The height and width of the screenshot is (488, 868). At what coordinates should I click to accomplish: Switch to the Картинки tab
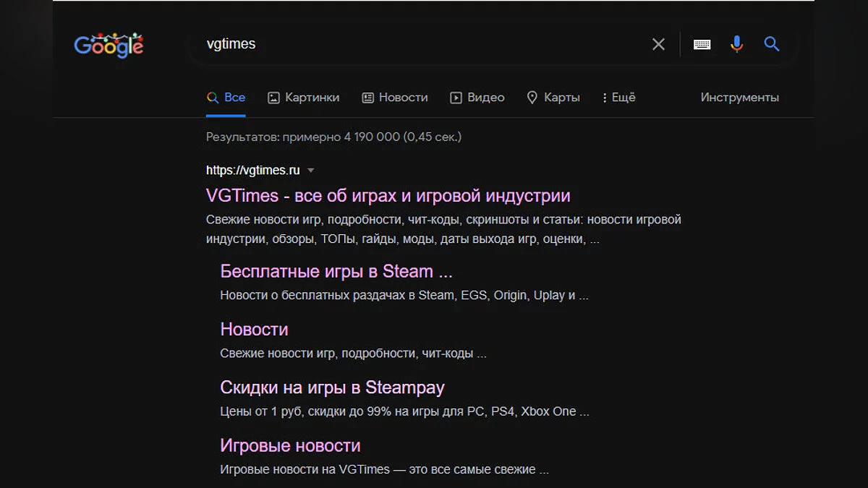pos(303,98)
